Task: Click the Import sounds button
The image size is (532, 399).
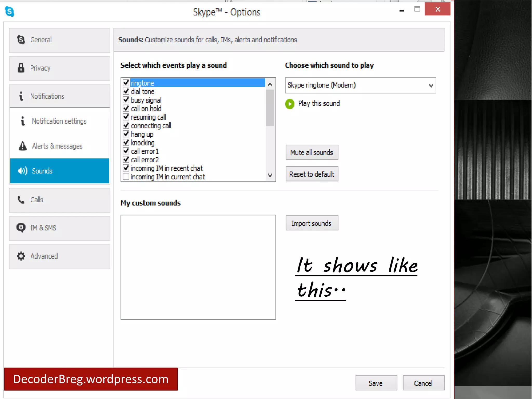Action: 312,223
